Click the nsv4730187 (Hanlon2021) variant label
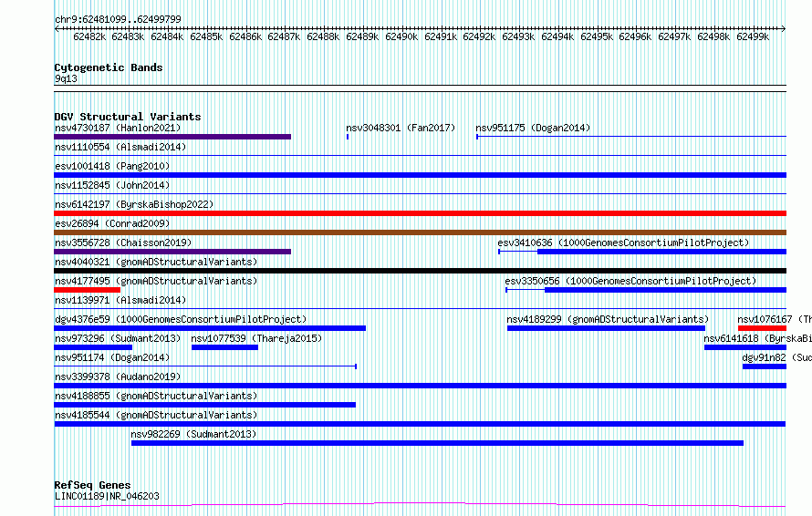The image size is (812, 516). pos(118,128)
